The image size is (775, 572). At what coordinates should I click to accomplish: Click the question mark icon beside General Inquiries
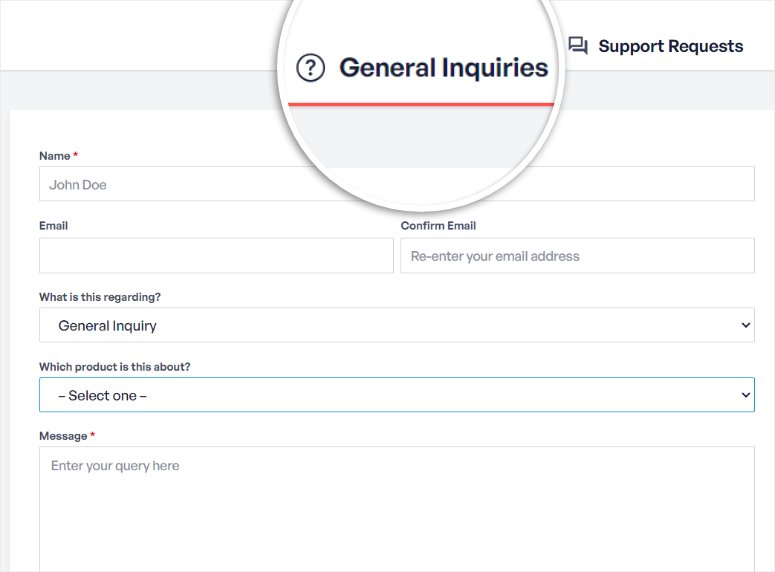[312, 68]
